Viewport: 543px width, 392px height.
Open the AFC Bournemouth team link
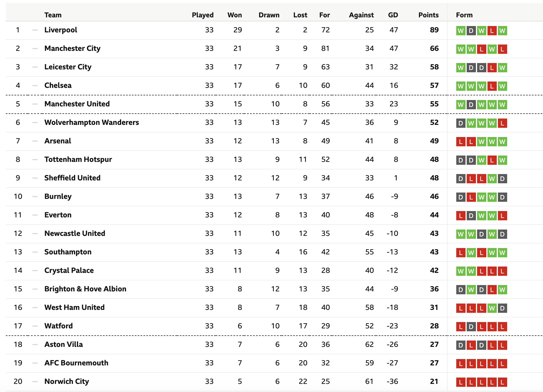click(76, 363)
